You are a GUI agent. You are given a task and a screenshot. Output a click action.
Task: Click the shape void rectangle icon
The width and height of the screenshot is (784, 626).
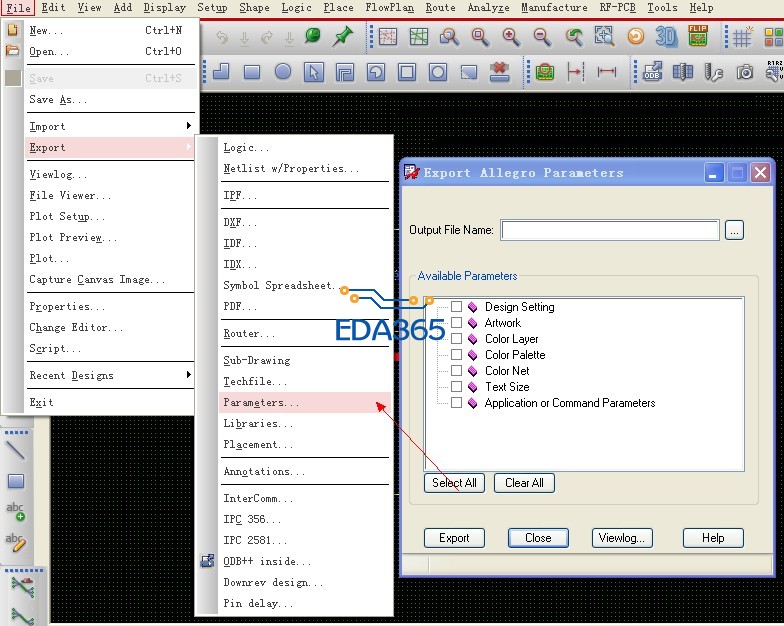407,72
